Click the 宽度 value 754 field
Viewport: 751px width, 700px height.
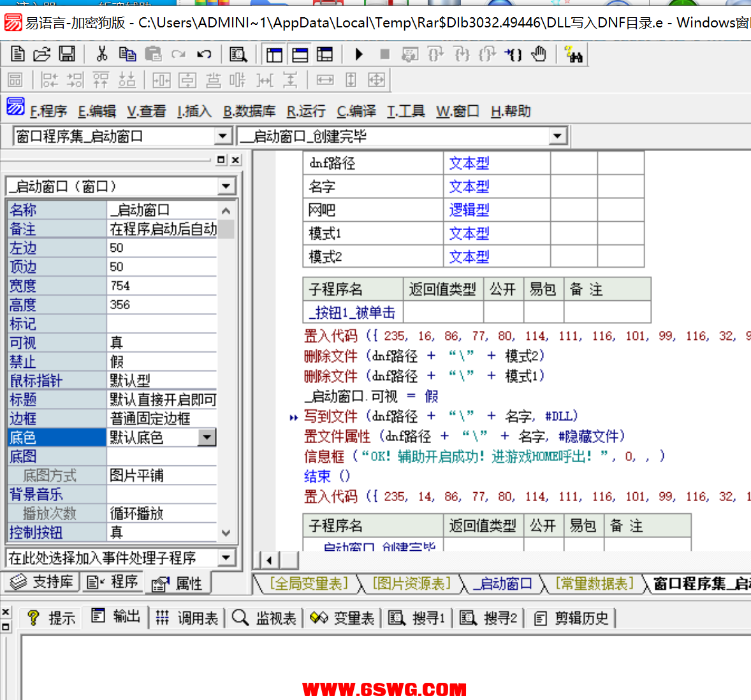(162, 286)
